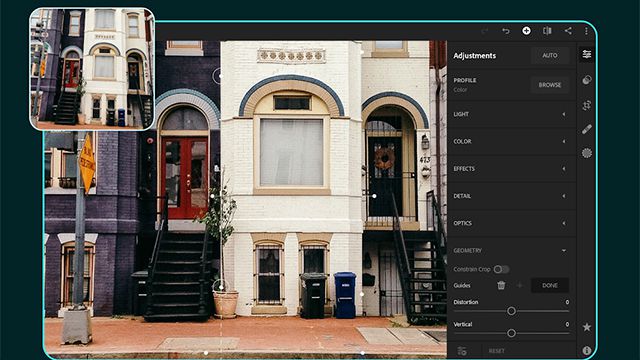Click the 'PROFILE' label
This screenshot has width=640, height=360.
[465, 80]
